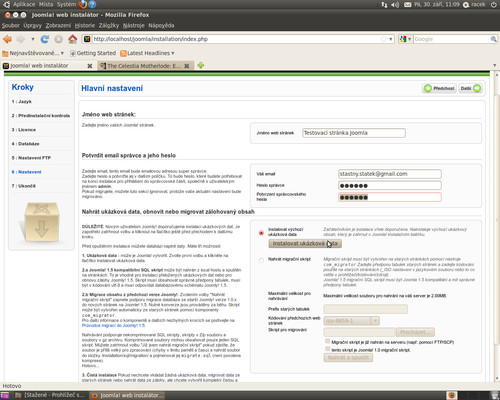Close the Joomla web instalátor tab

coord(90,66)
